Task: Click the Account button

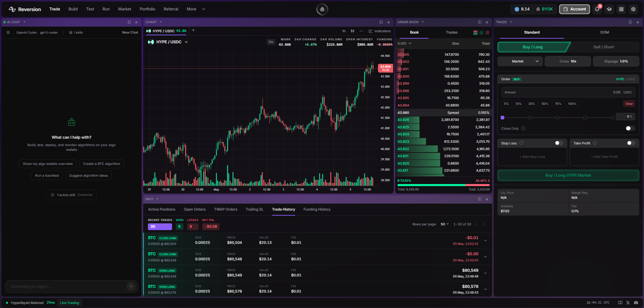Action: tap(575, 9)
